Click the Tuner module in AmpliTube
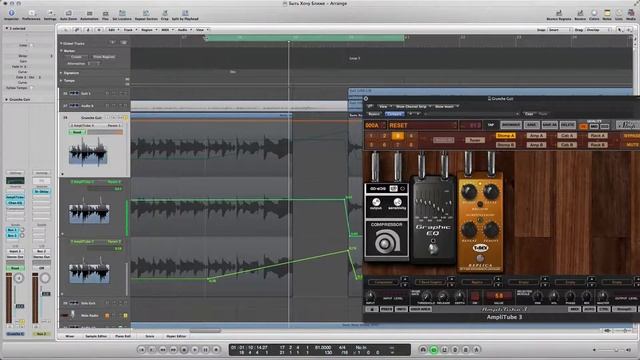 475,140
